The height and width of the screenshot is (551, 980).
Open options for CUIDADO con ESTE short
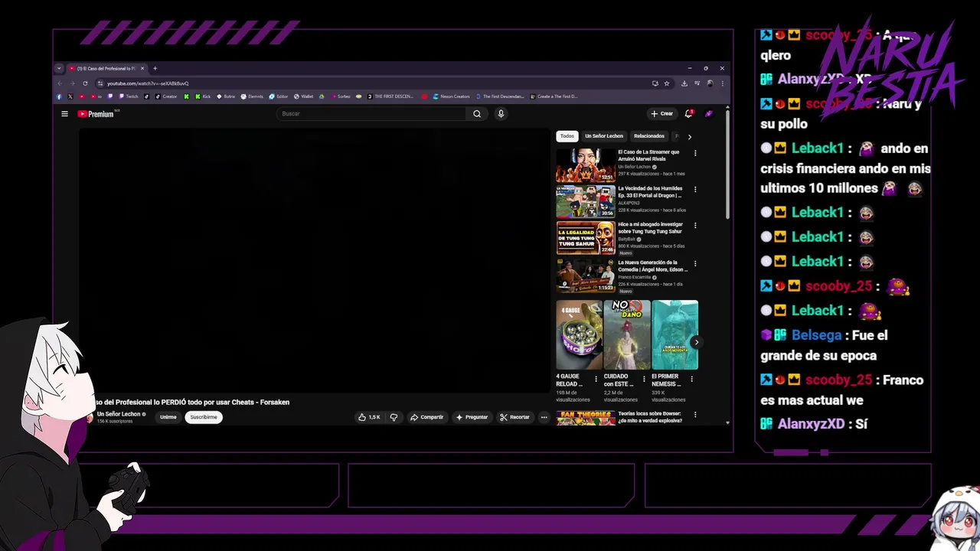click(x=644, y=379)
